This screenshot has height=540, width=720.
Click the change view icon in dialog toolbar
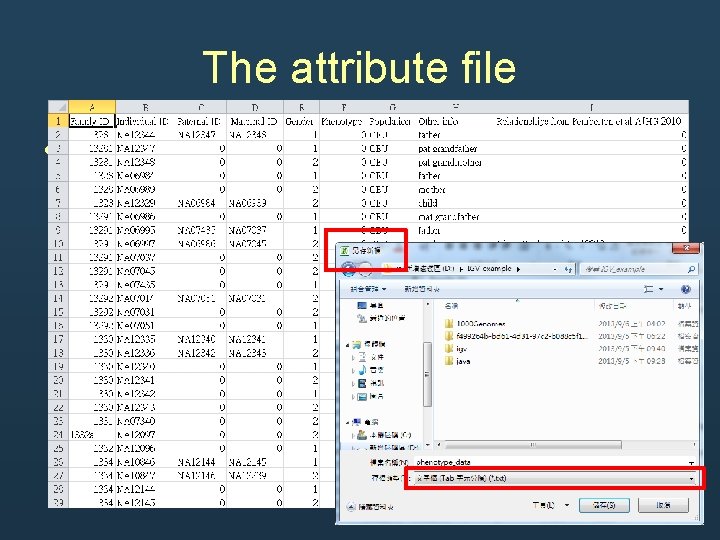tap(648, 289)
